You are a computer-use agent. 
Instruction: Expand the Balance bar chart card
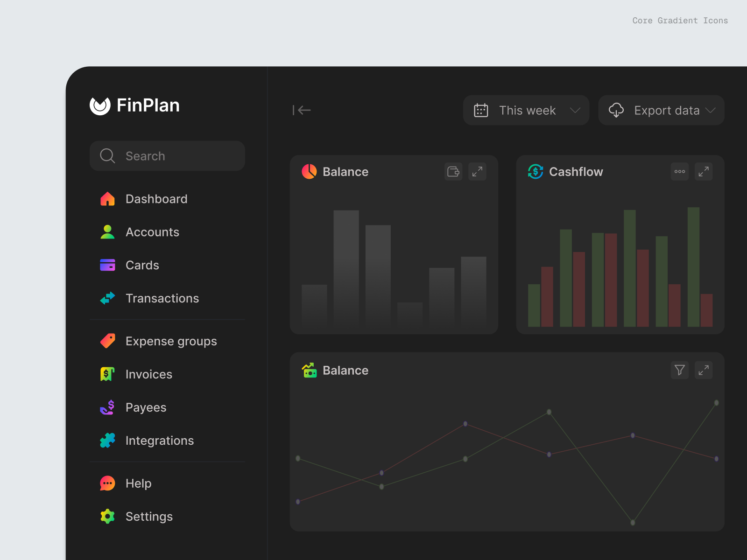click(477, 172)
